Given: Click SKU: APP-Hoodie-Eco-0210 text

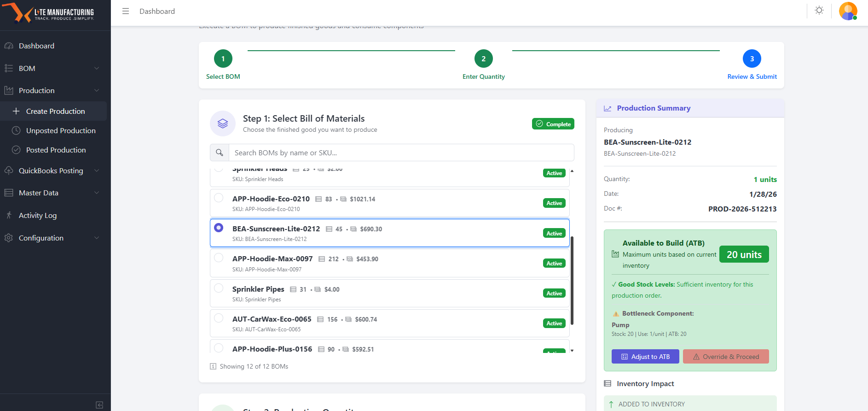Looking at the screenshot, I should [266, 209].
